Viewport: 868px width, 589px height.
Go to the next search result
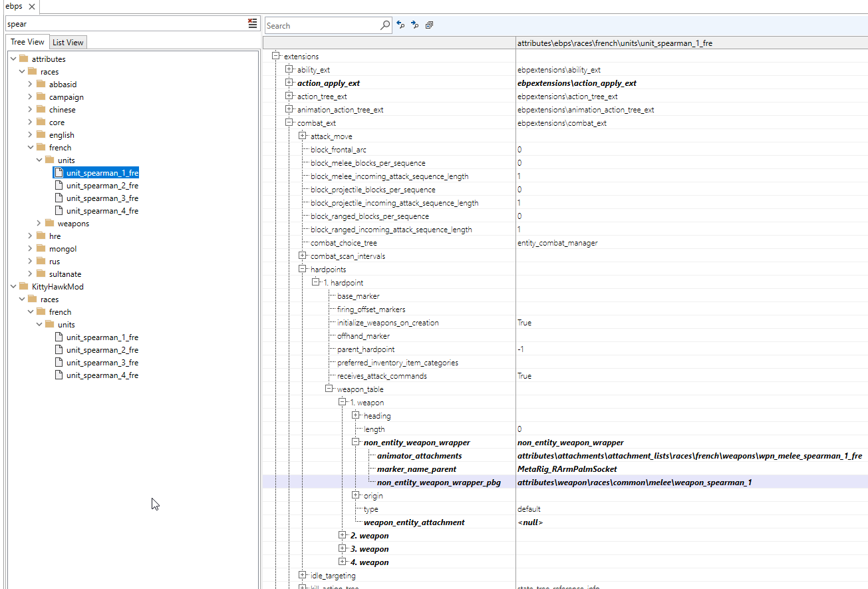[414, 25]
